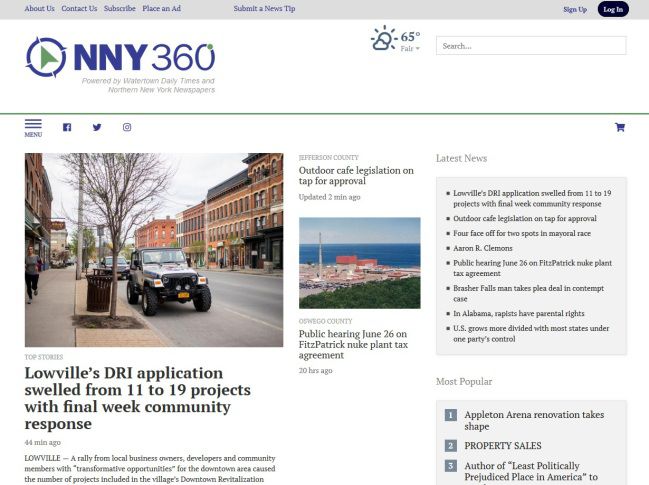Screen dimensions: 649x485
Task: Open the Twitter bird icon
Action: [x=97, y=127]
